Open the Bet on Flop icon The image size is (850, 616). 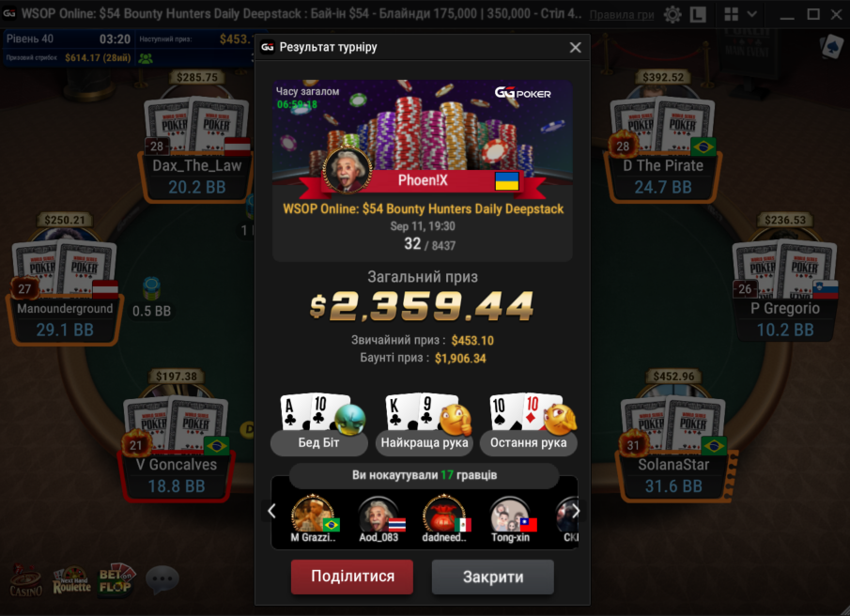[x=116, y=579]
